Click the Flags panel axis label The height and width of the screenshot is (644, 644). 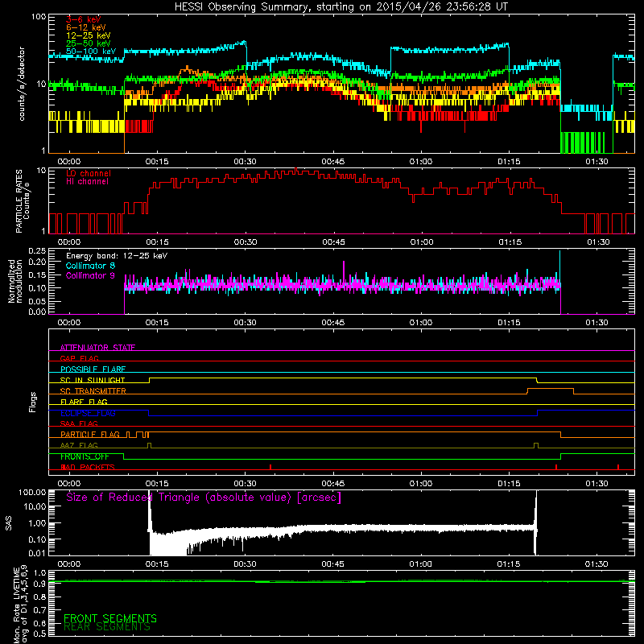[x=32, y=402]
